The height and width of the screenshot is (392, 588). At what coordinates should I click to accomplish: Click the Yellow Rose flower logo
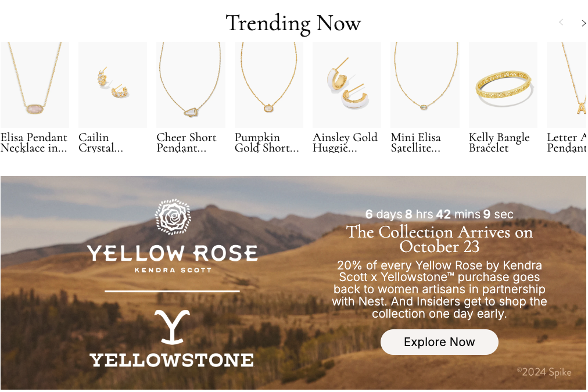click(173, 217)
